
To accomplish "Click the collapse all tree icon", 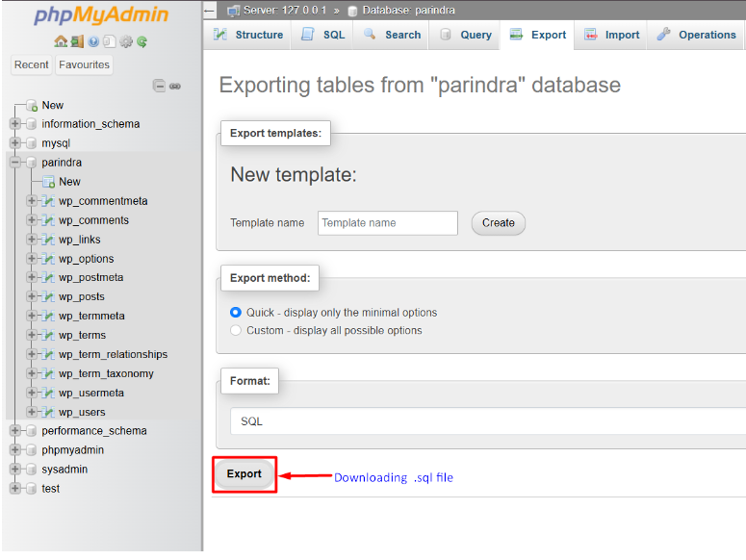I will 160,86.
